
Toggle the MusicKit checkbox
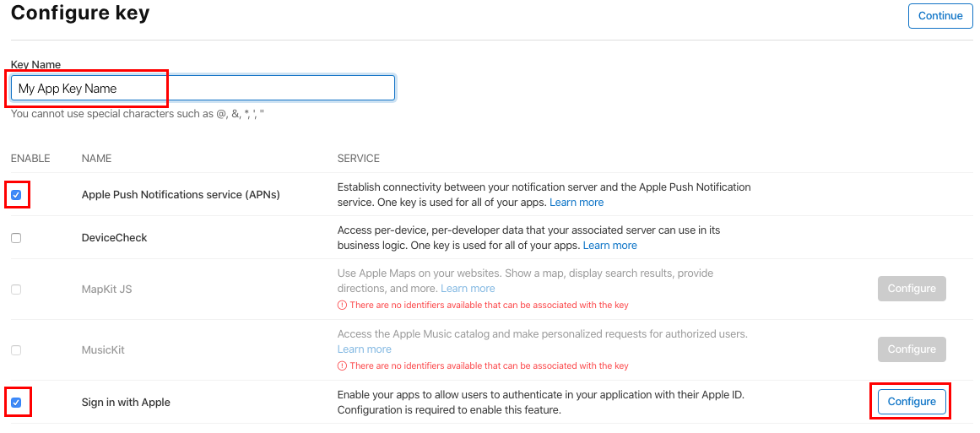[16, 350]
